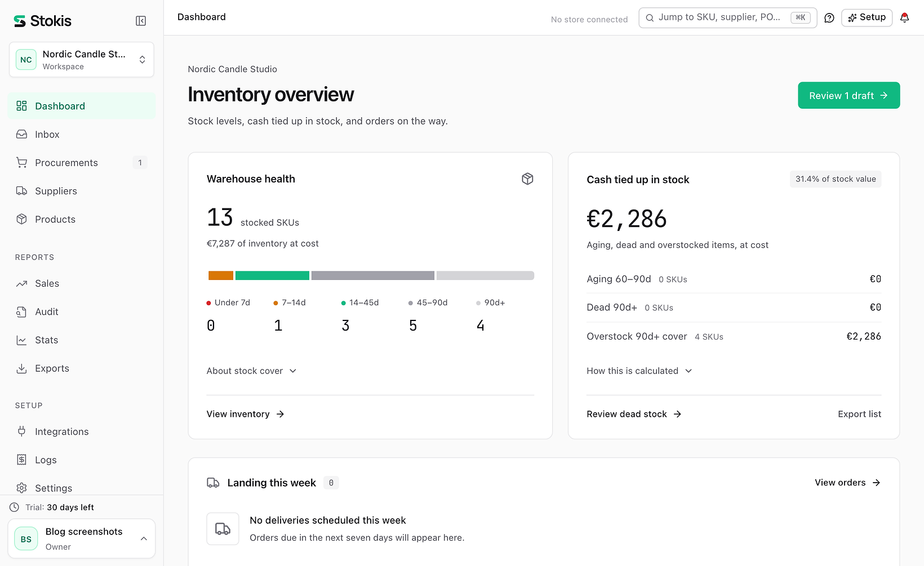Open Exports page

pyautogui.click(x=82, y=368)
